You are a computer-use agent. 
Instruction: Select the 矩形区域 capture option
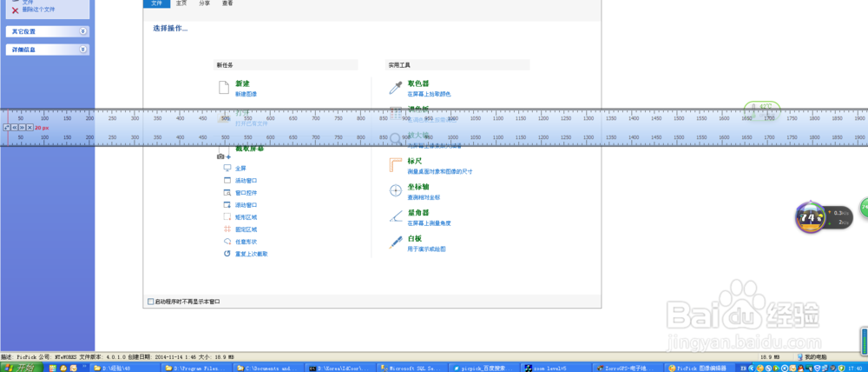coord(247,217)
